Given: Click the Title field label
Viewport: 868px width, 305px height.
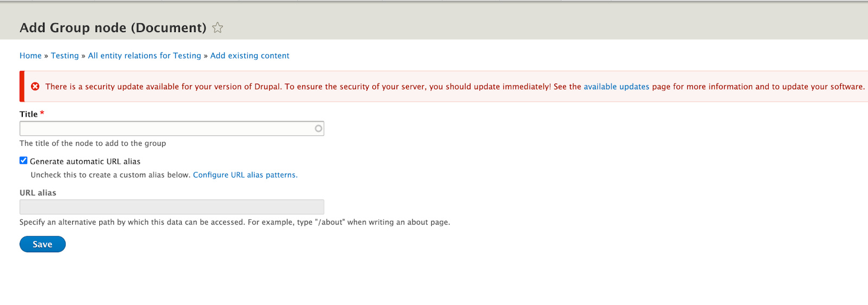Looking at the screenshot, I should 29,114.
